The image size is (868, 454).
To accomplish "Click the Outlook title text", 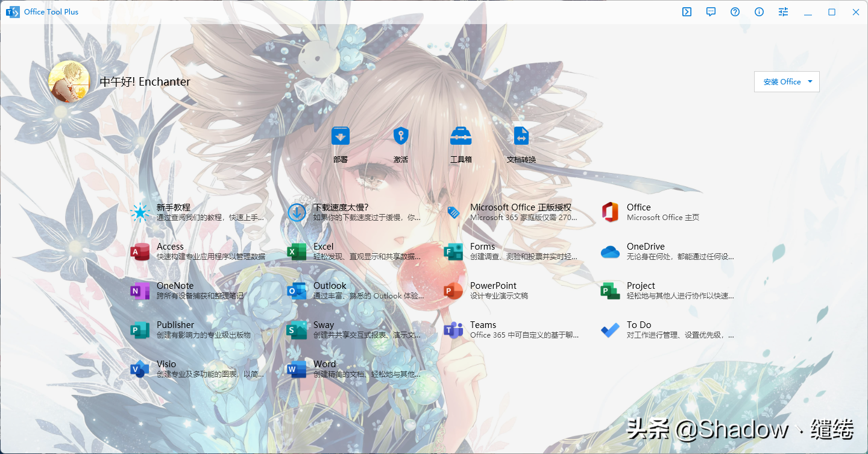I will point(330,286).
